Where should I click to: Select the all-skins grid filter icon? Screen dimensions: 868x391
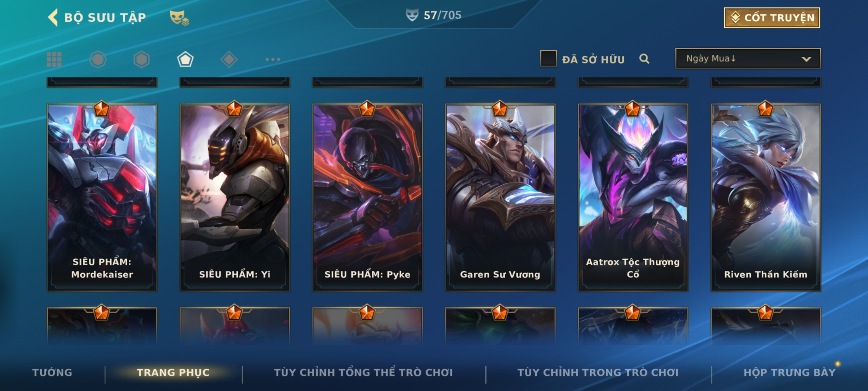[54, 59]
